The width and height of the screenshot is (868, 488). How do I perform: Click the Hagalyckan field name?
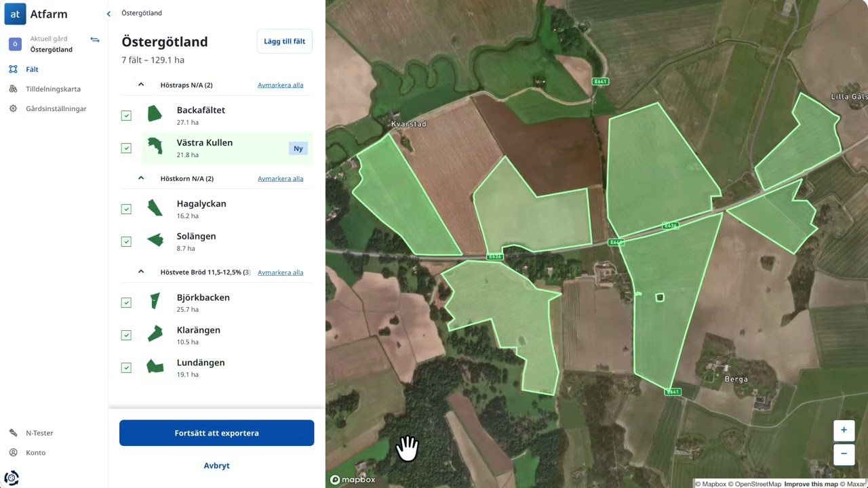click(x=201, y=203)
